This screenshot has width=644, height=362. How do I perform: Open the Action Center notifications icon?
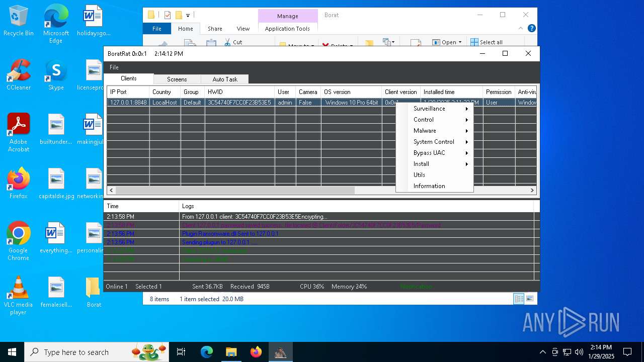[x=627, y=352]
